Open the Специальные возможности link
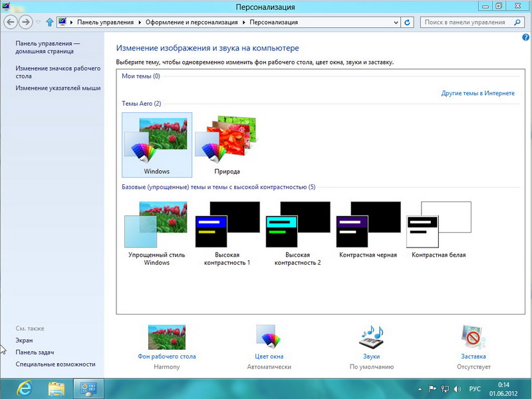Image resolution: width=532 pixels, height=399 pixels. click(x=55, y=364)
